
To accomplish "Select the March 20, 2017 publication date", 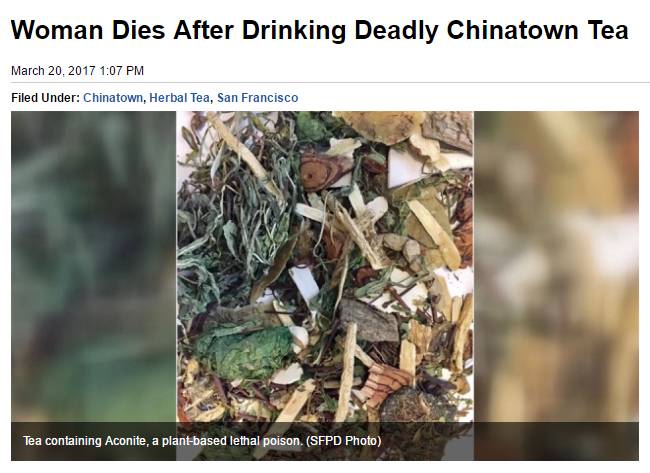I will pos(53,71).
